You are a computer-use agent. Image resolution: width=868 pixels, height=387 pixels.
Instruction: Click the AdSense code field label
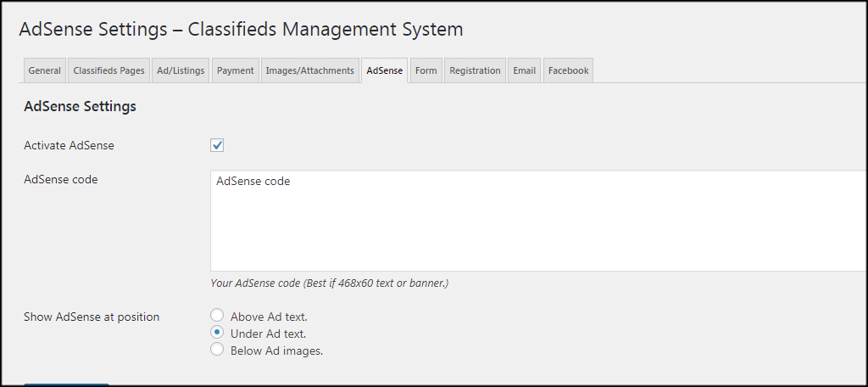60,179
